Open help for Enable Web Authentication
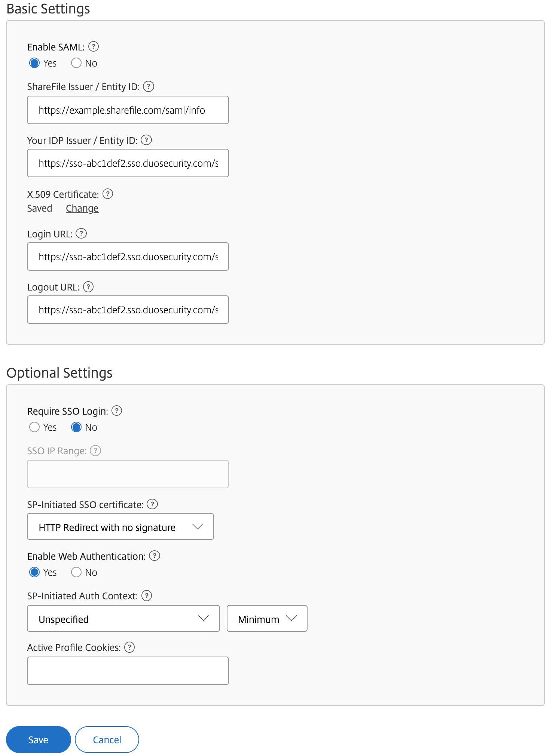This screenshot has width=550, height=756. [x=154, y=556]
